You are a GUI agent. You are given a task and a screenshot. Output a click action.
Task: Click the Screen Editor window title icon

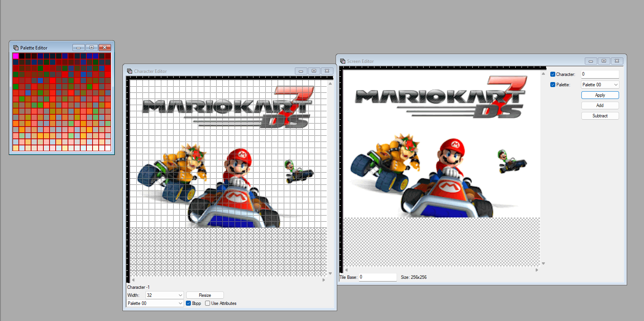point(343,61)
